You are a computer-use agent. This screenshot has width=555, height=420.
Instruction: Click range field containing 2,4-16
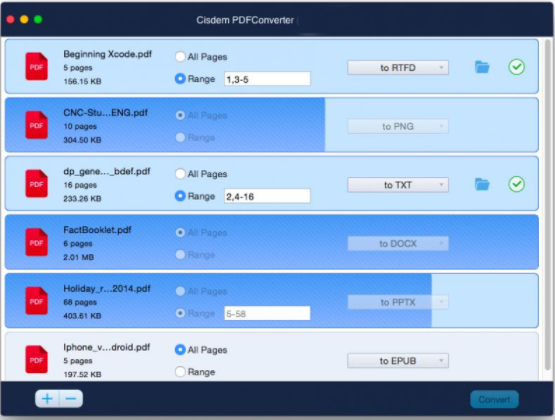point(267,196)
